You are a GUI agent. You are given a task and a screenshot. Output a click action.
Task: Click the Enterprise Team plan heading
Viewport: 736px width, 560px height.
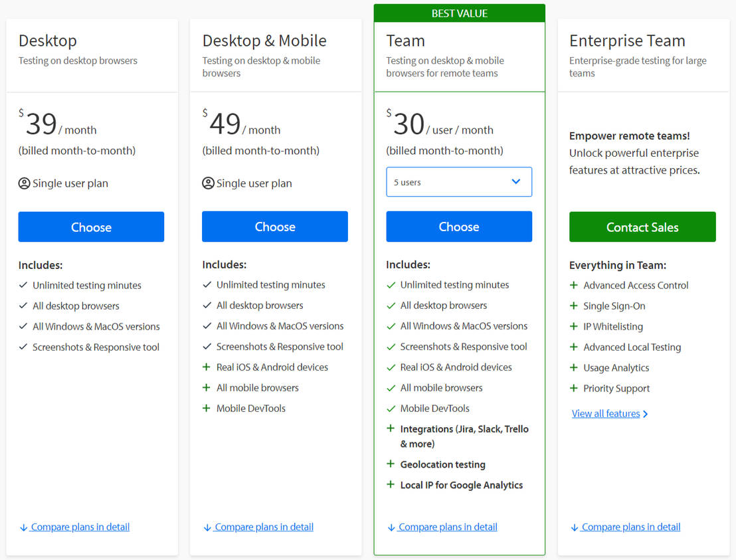coord(627,41)
